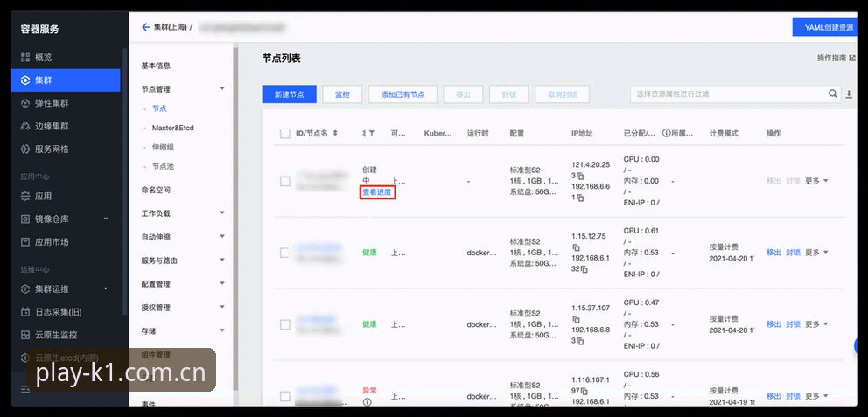Go back with the arrow beside 集群(上海)
Screen dimensions: 868x417
pos(146,26)
